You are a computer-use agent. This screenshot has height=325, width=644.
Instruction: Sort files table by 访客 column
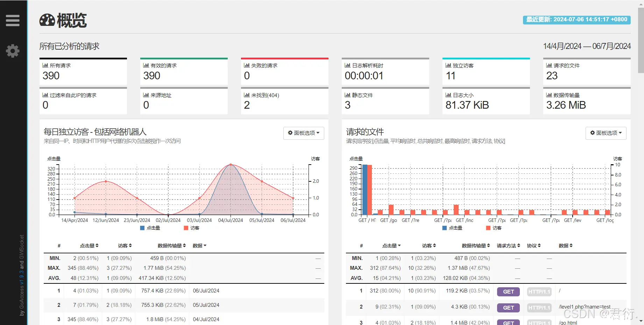(x=429, y=246)
